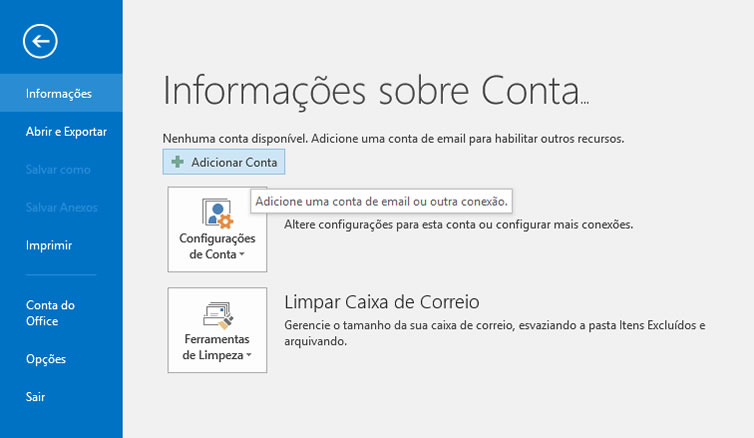Click the Ferramentas de Limpeza button label
This screenshot has width=754, height=438.
[x=217, y=347]
